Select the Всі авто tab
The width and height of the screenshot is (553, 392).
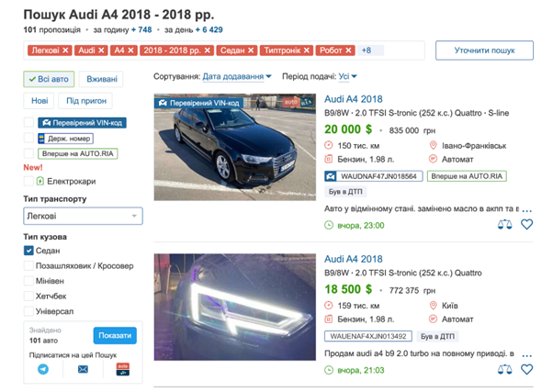pos(49,79)
